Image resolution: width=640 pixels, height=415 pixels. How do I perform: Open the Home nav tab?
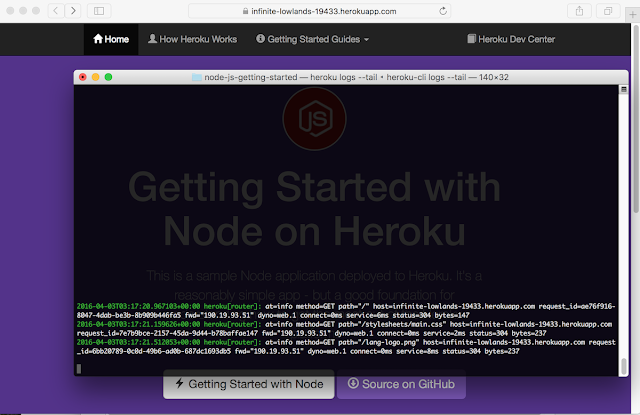(x=111, y=39)
